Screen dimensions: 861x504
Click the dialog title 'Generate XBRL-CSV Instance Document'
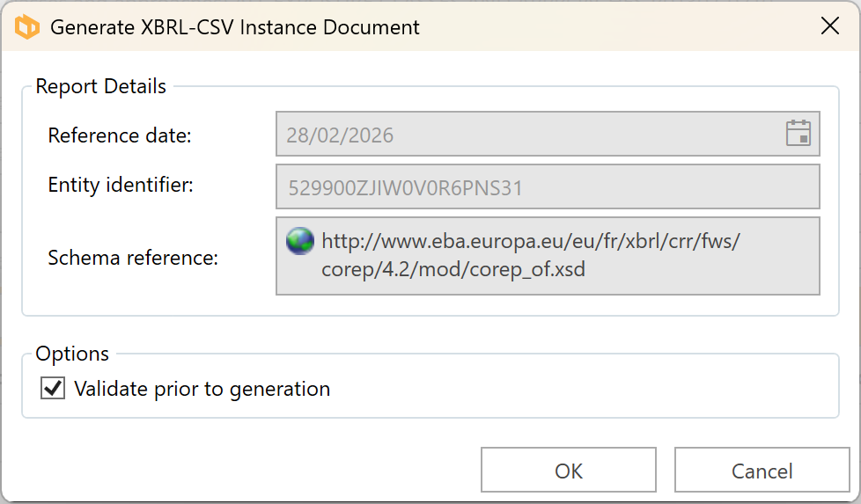click(x=235, y=27)
